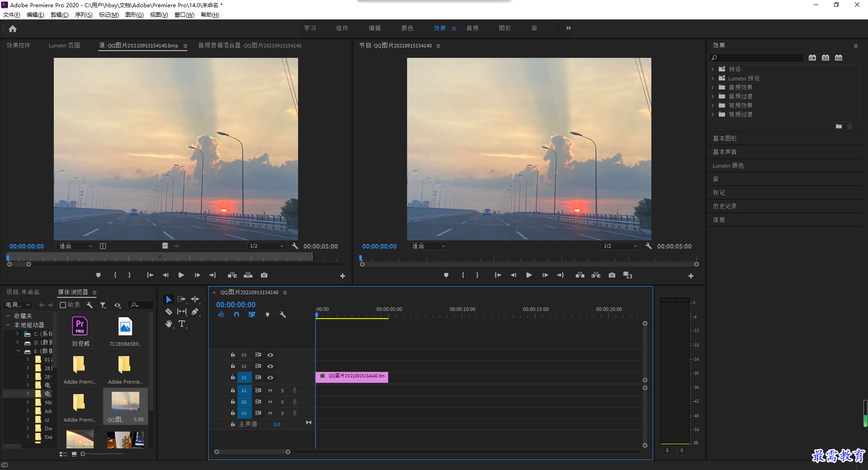Click Extract button in Program monitor
Screen dimensions: 868x470
(x=596, y=275)
